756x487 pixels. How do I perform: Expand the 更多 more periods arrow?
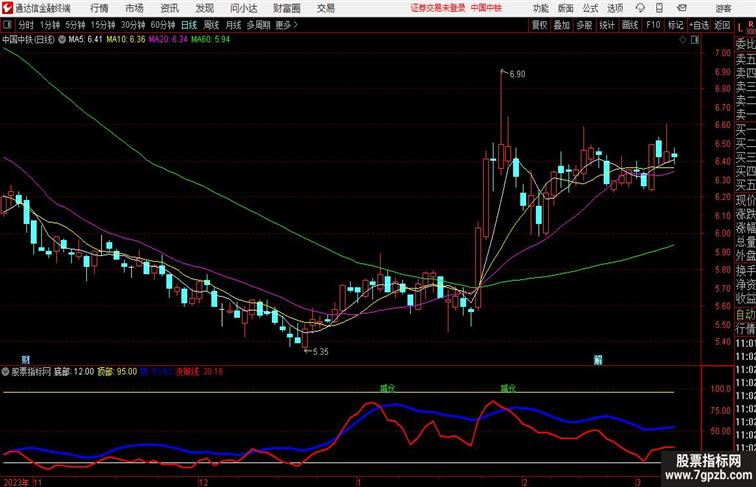point(287,25)
